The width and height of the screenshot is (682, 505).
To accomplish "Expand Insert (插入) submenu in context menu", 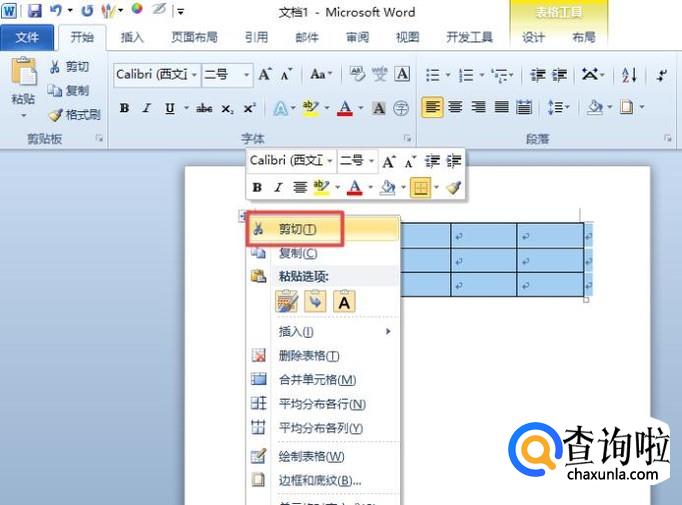I will [x=323, y=332].
